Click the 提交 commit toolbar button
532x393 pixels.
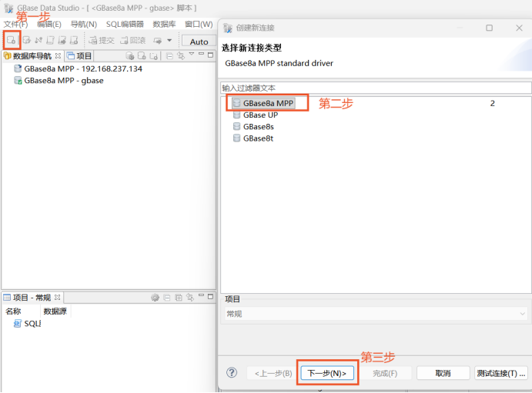(x=102, y=41)
